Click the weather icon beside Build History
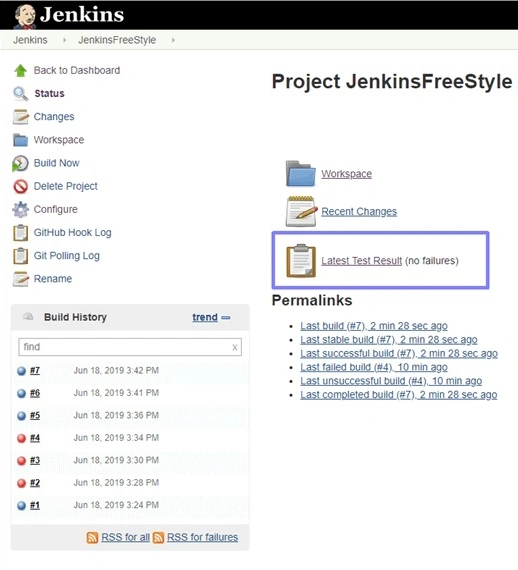Screen dimensions: 518x570 (28, 317)
